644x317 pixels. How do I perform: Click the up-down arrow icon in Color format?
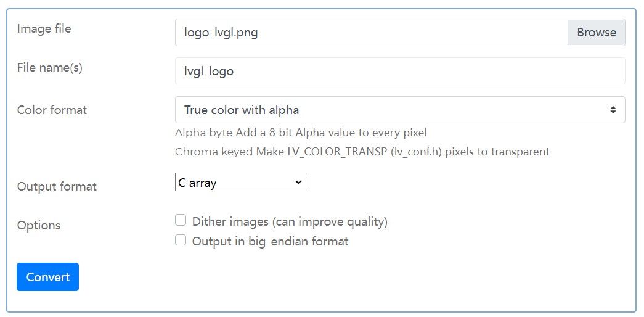613,110
